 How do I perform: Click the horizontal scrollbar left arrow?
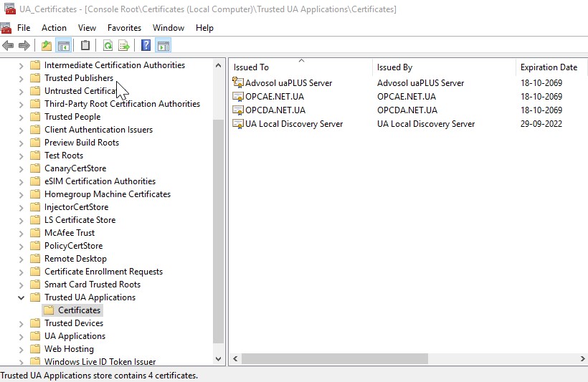click(x=235, y=359)
